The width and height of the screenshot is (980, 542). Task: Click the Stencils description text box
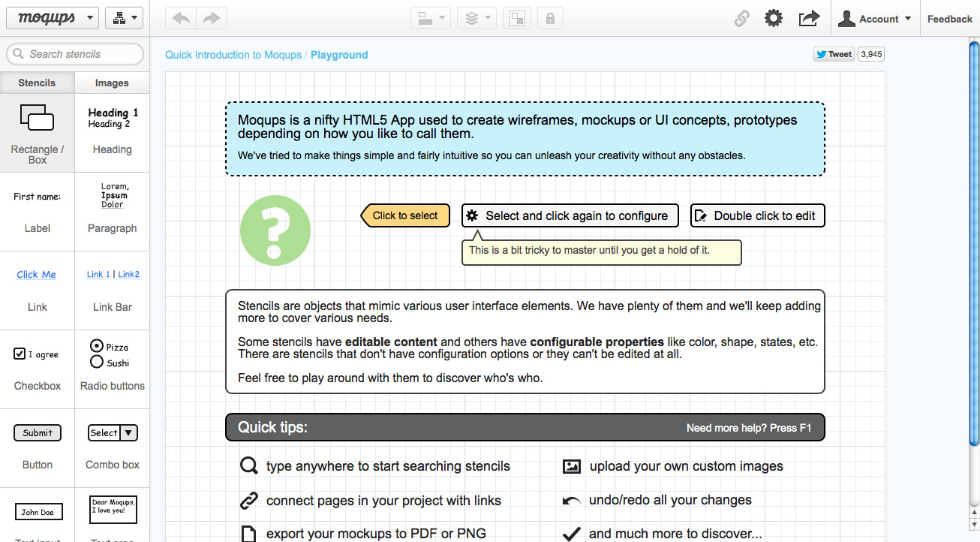pos(525,342)
